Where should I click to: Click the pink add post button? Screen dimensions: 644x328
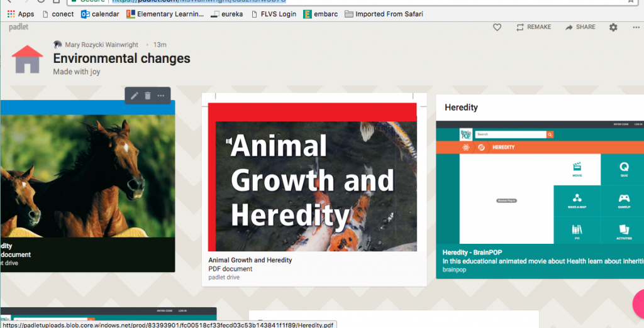638,305
